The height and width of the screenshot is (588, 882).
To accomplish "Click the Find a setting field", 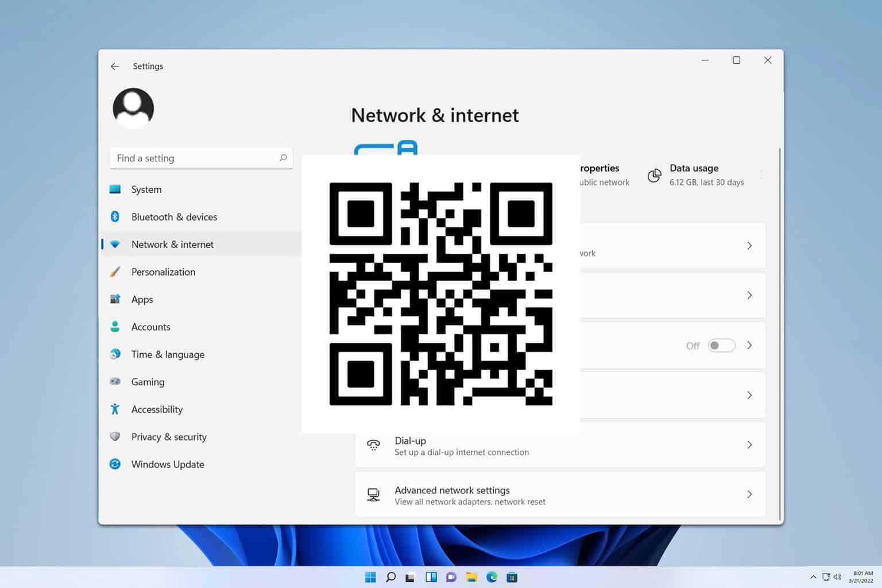I will pyautogui.click(x=201, y=158).
